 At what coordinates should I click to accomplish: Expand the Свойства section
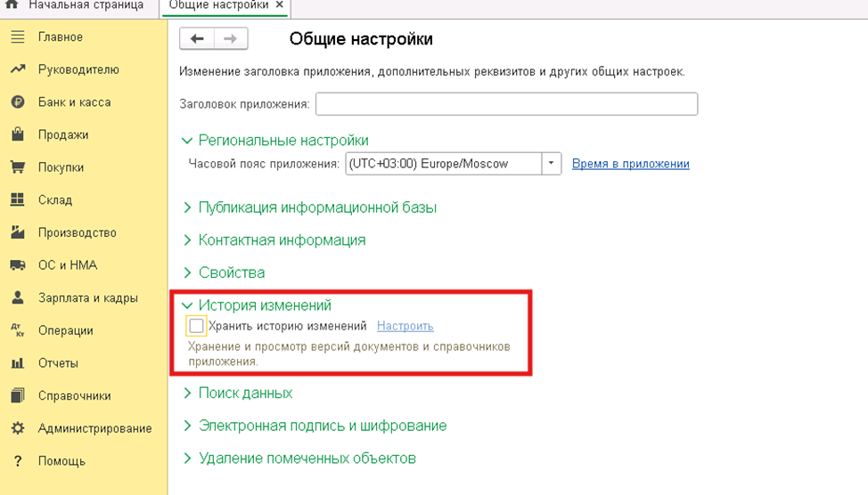(187, 272)
